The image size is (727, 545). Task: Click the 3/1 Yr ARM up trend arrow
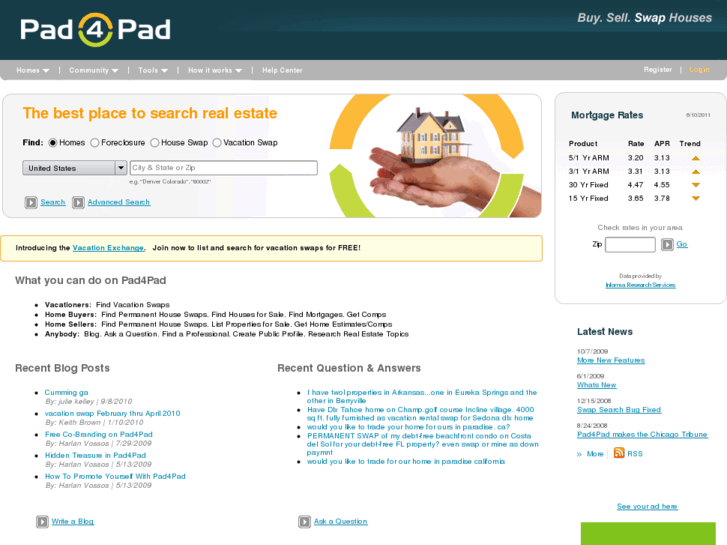(695, 172)
